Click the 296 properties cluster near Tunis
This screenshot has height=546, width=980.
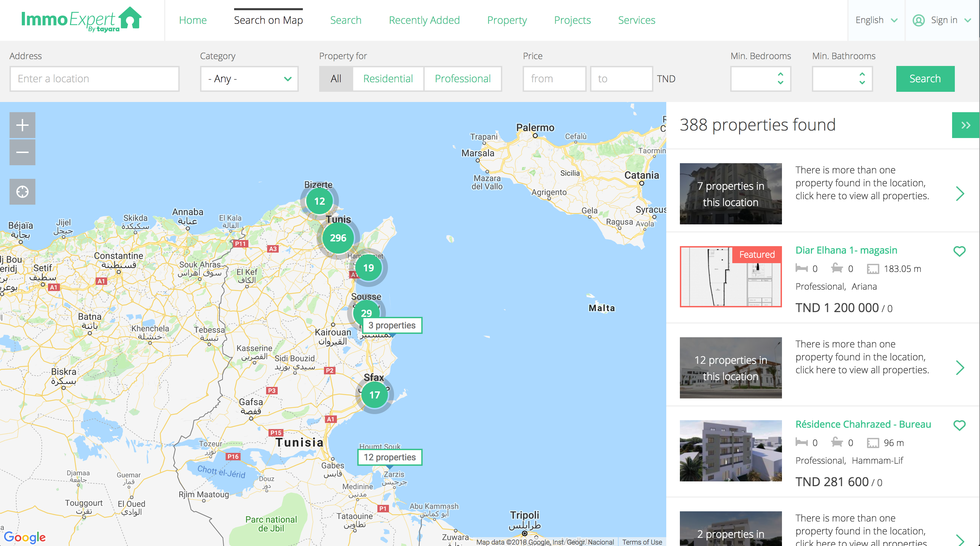pyautogui.click(x=338, y=238)
